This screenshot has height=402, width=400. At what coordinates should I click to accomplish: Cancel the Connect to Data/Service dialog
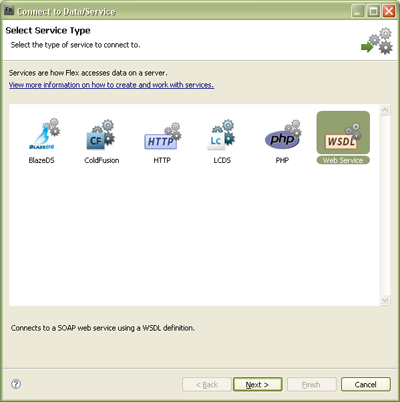366,385
